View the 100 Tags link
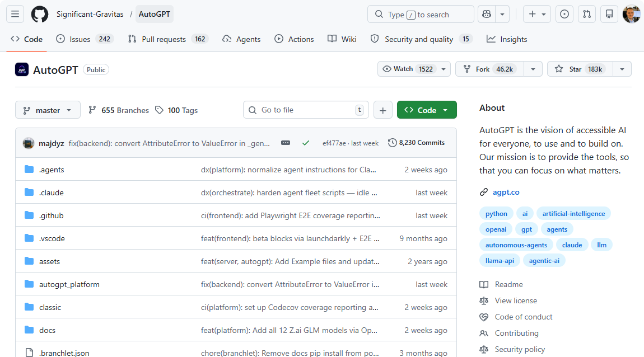Viewport: 644px width, 357px height. [176, 110]
